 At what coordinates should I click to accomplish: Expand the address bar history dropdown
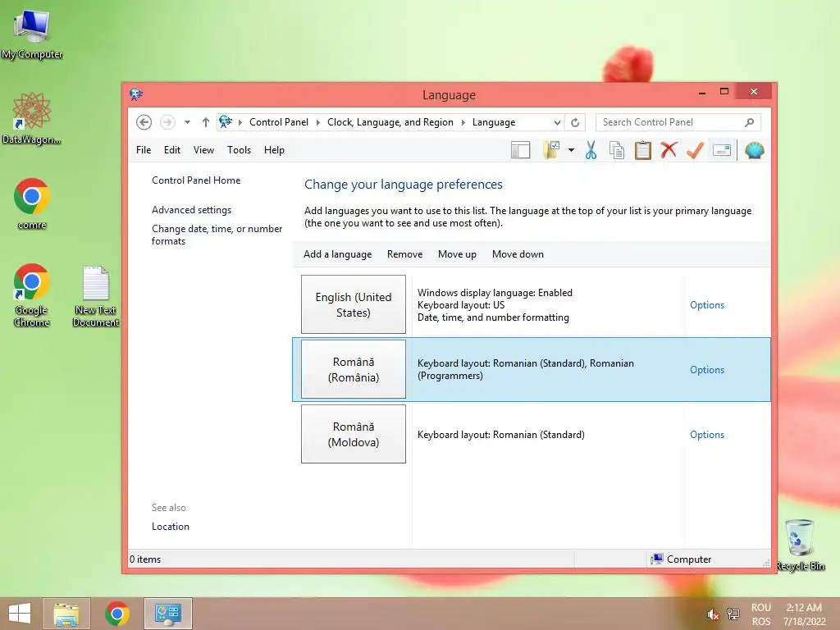click(x=557, y=123)
